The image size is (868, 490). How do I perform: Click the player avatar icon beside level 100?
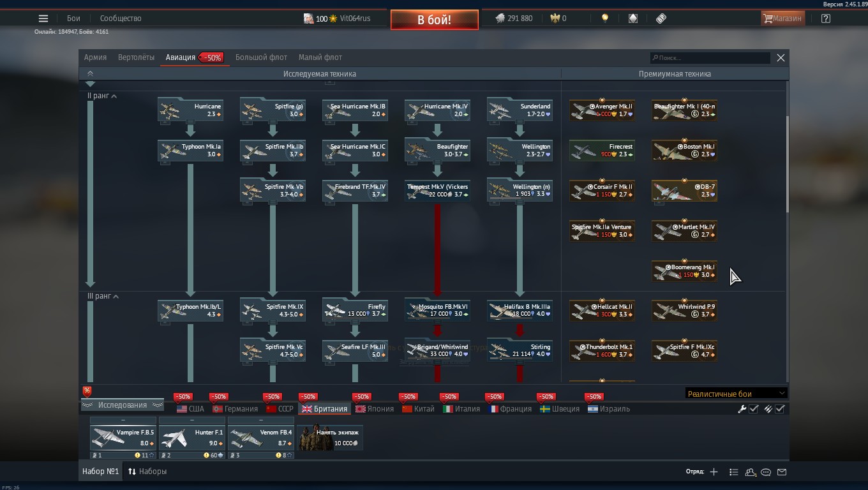[x=308, y=19]
